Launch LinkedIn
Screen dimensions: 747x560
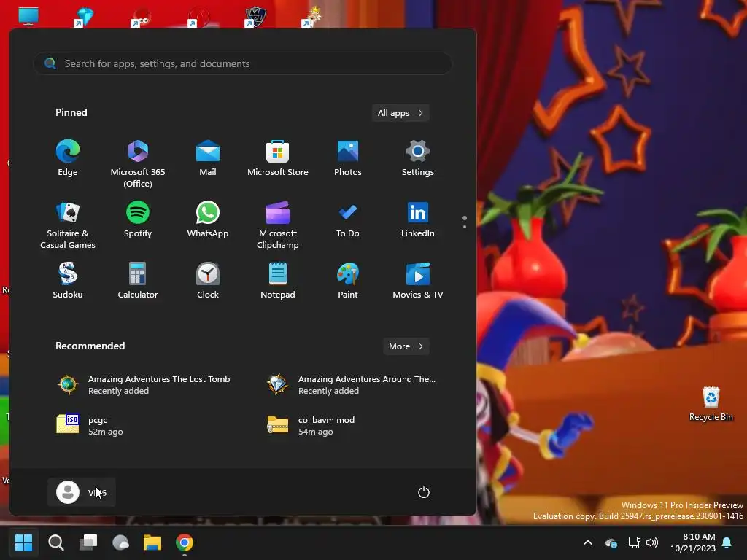pos(418,220)
